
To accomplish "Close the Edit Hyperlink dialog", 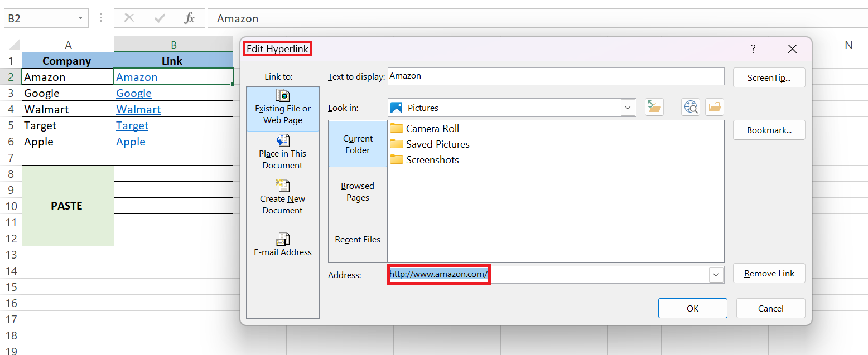I will point(792,49).
